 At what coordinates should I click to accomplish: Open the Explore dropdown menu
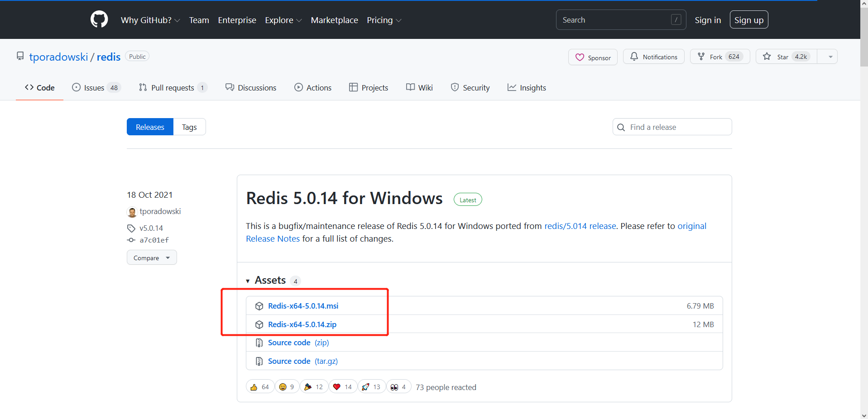click(x=283, y=20)
